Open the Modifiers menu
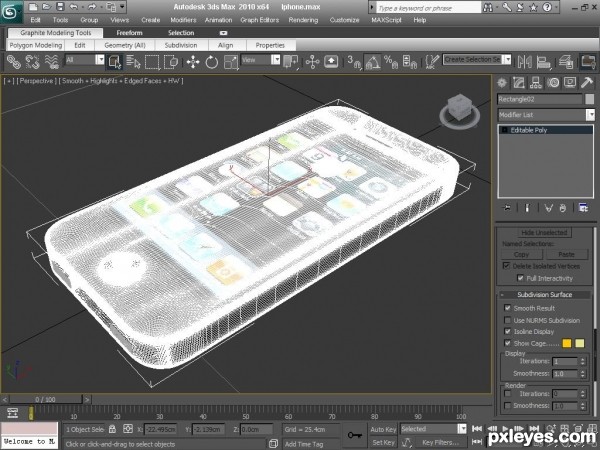The image size is (600, 450). (x=183, y=20)
